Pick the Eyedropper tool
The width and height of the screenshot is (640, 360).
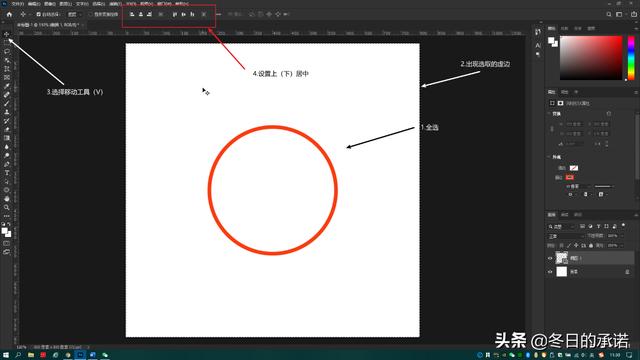tap(7, 86)
